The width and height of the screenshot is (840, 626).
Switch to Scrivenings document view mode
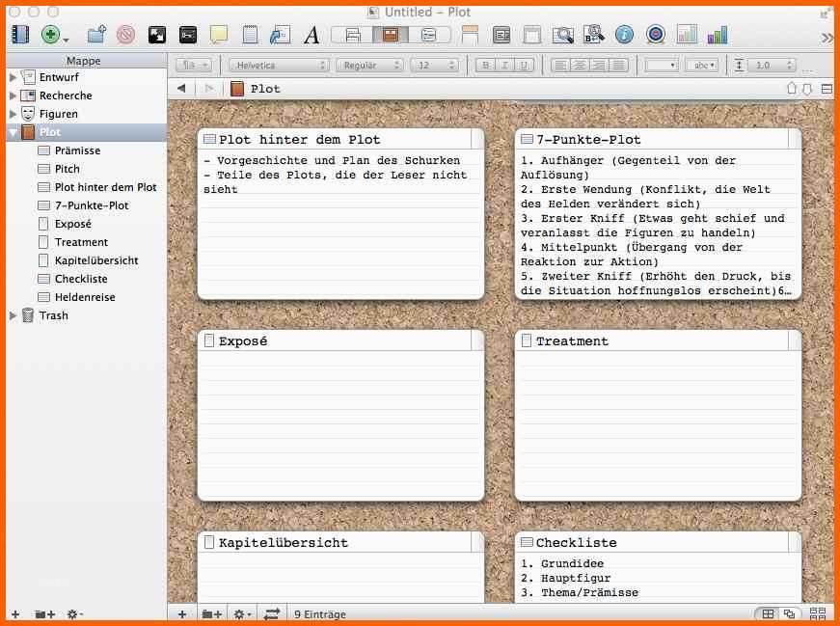click(353, 36)
